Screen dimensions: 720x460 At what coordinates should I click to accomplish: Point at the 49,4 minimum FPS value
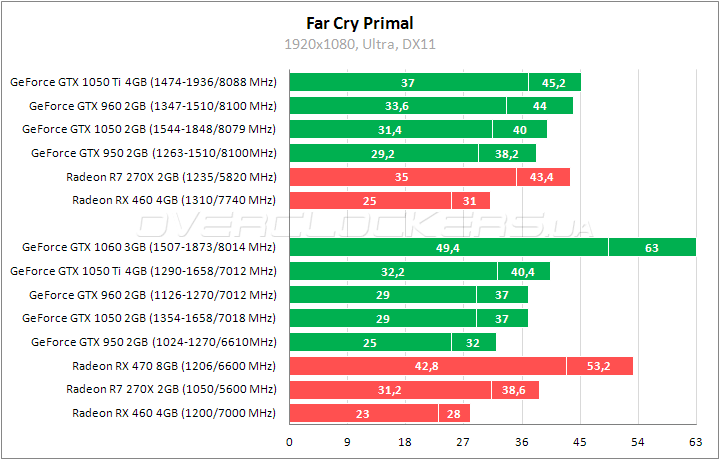click(x=448, y=247)
